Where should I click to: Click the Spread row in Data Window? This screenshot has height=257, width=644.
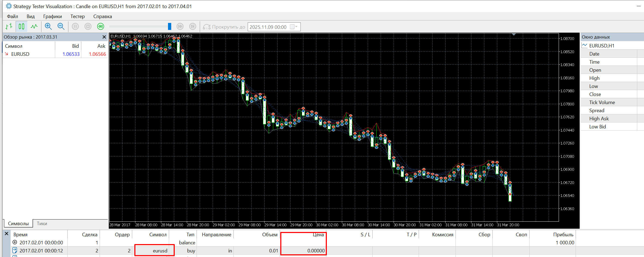(612, 111)
